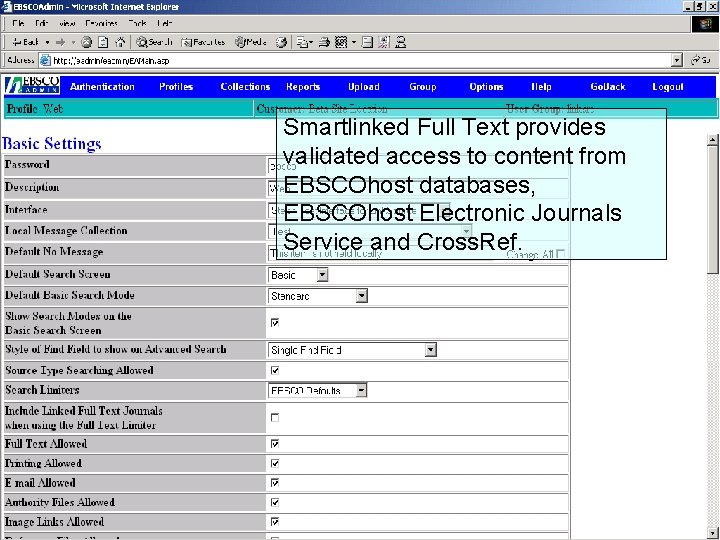The height and width of the screenshot is (540, 720).
Task: Open the Authentication section
Action: [x=102, y=86]
